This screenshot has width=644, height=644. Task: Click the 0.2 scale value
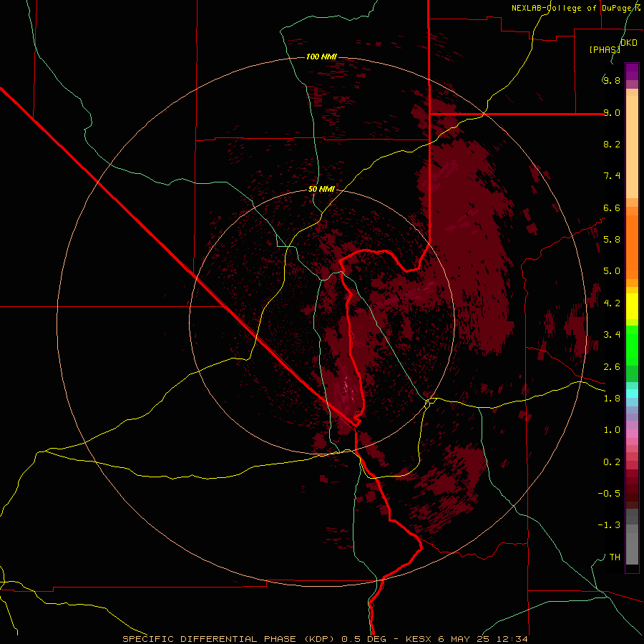pyautogui.click(x=612, y=462)
